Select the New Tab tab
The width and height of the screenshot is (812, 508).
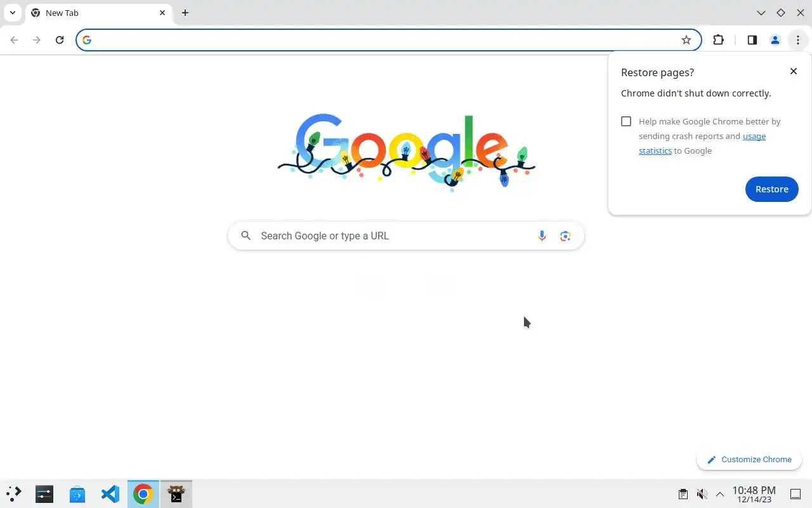pos(98,13)
